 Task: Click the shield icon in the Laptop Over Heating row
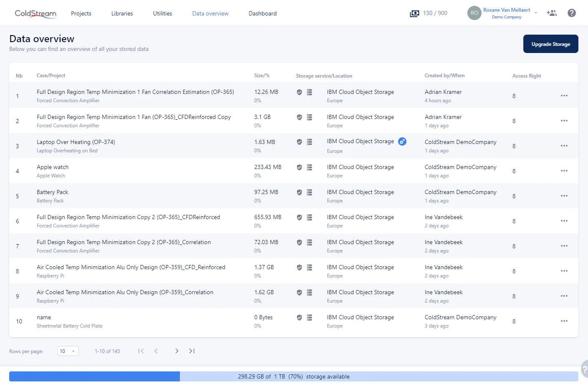[x=299, y=142]
